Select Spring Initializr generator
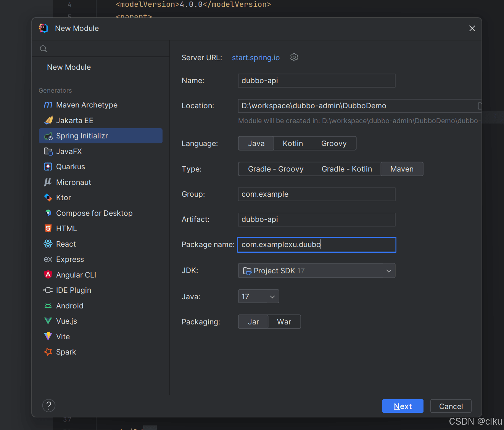The width and height of the screenshot is (504, 430). 101,136
